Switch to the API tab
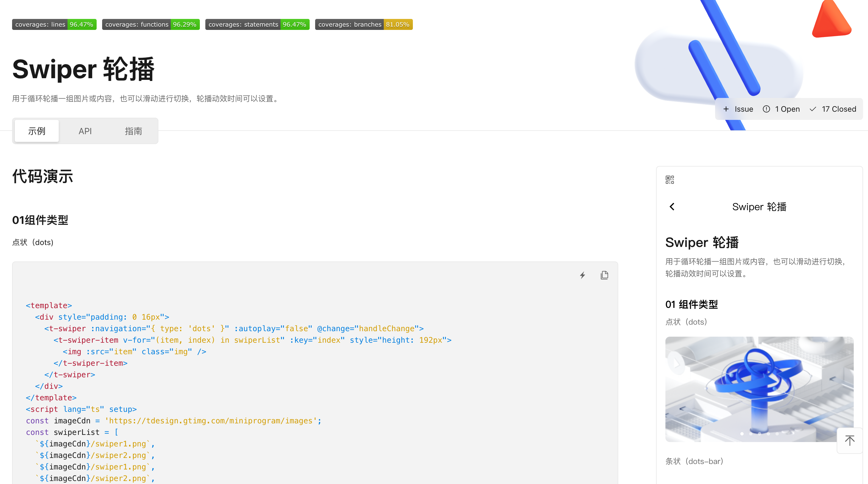This screenshot has width=868, height=484. point(85,131)
